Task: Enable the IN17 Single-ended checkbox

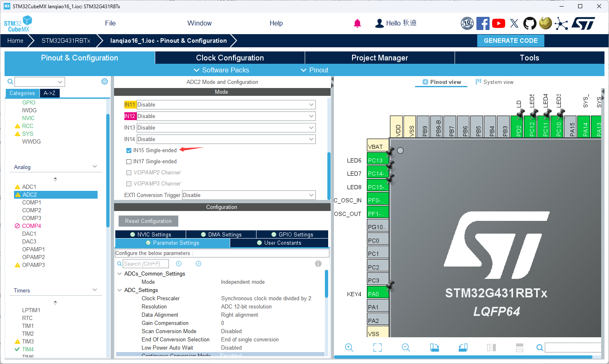Action: [129, 162]
